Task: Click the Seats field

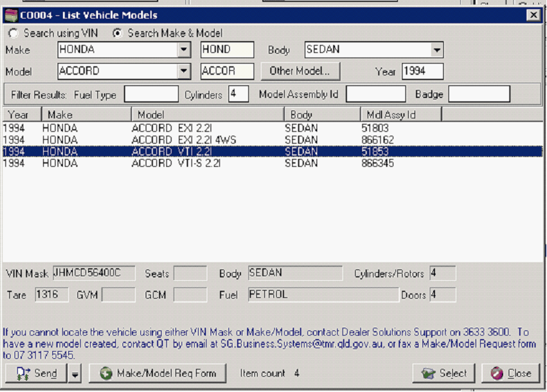Action: tap(190, 273)
